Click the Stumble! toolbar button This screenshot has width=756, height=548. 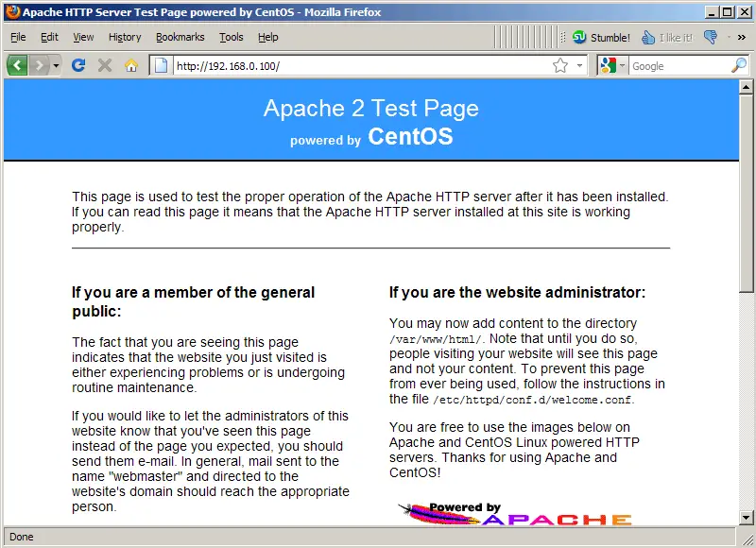point(601,37)
